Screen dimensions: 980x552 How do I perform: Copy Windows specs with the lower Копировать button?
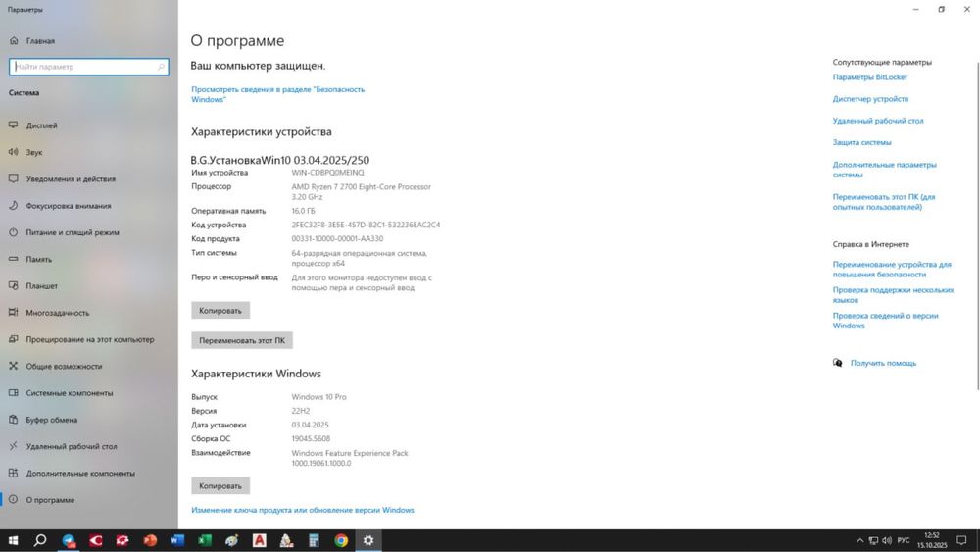pos(220,485)
